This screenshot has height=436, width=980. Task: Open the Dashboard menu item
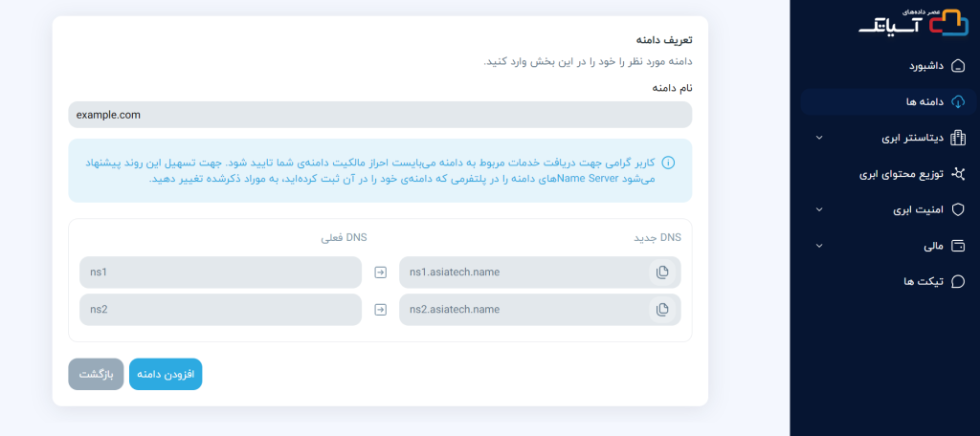925,66
